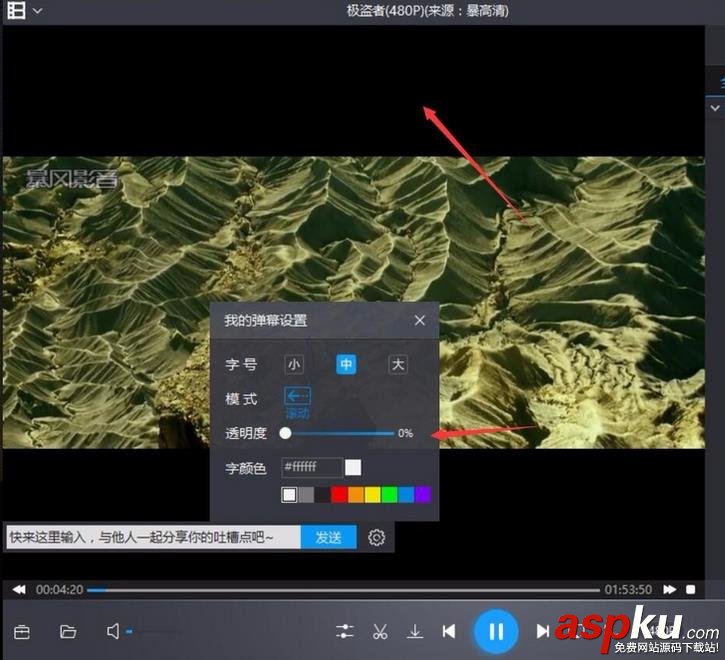The width and height of the screenshot is (725, 660).
Task: Pick the red color swatch
Action: (x=339, y=494)
